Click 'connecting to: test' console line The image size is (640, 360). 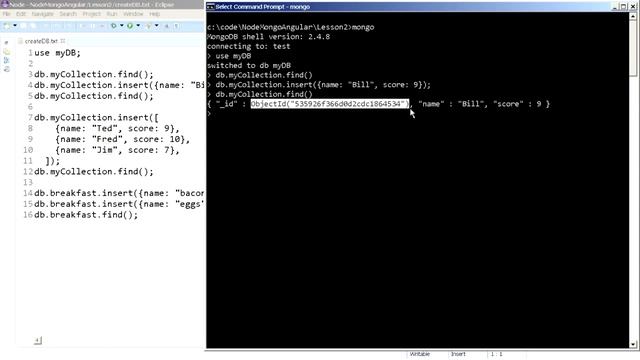[x=249, y=47]
